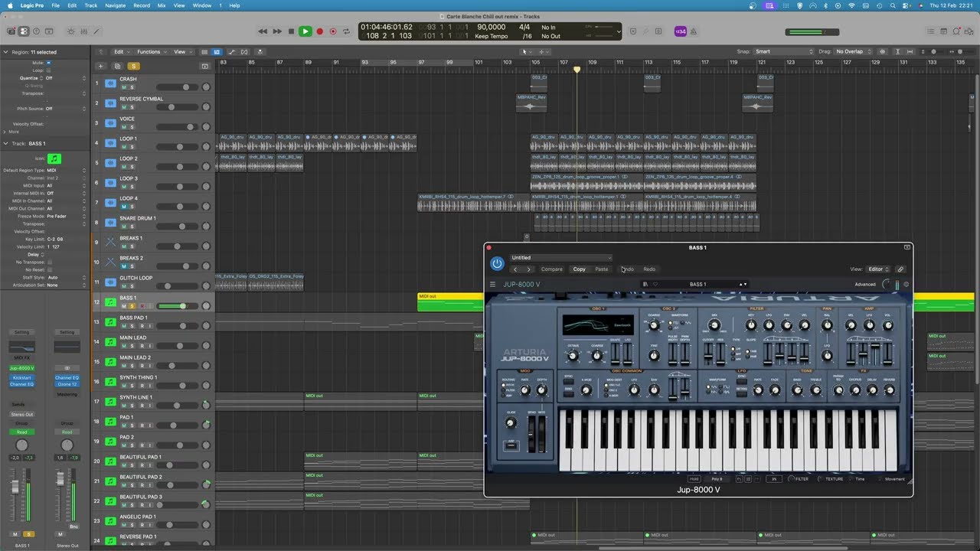Image resolution: width=980 pixels, height=551 pixels.
Task: Open the Mix menu
Action: [162, 5]
